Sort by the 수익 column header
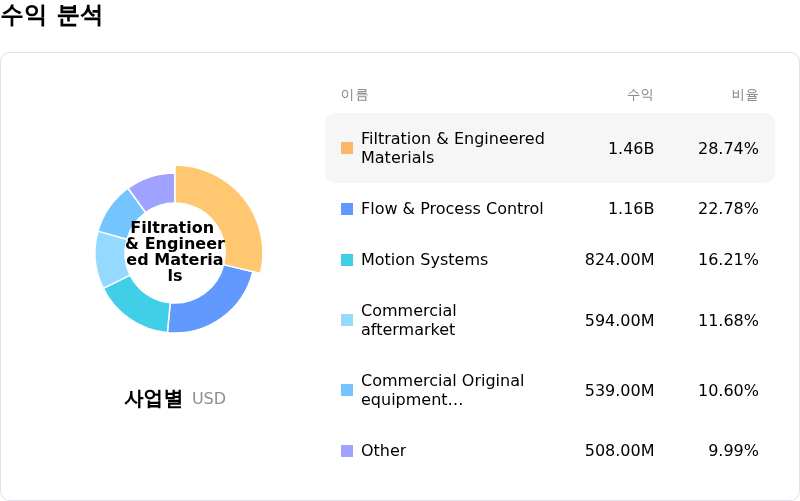The image size is (800, 501). pyautogui.click(x=640, y=95)
